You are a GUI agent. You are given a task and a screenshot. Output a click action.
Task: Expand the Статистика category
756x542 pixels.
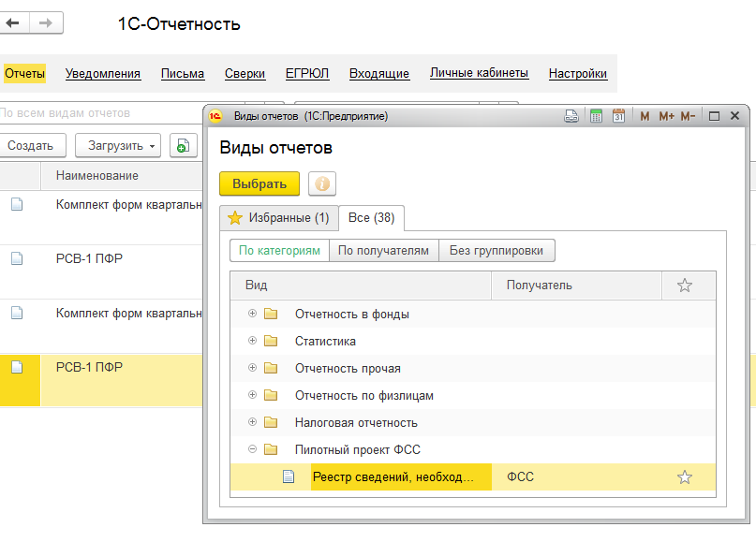tap(252, 341)
